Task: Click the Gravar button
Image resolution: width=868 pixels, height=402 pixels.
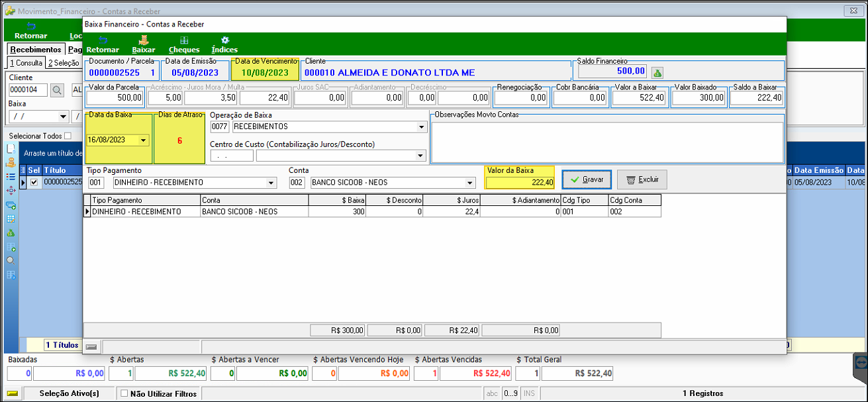Action: (587, 179)
